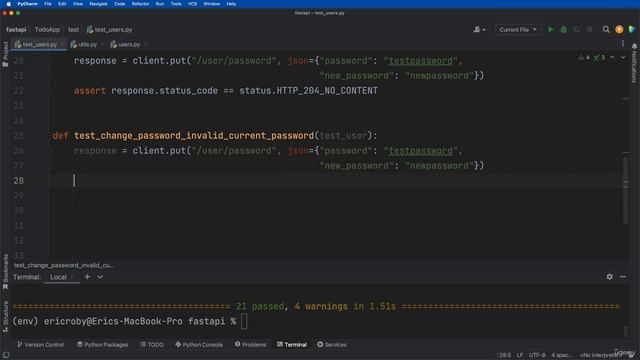Expand the terminal options chevron dropdown
The width and height of the screenshot is (640, 360).
click(x=100, y=277)
